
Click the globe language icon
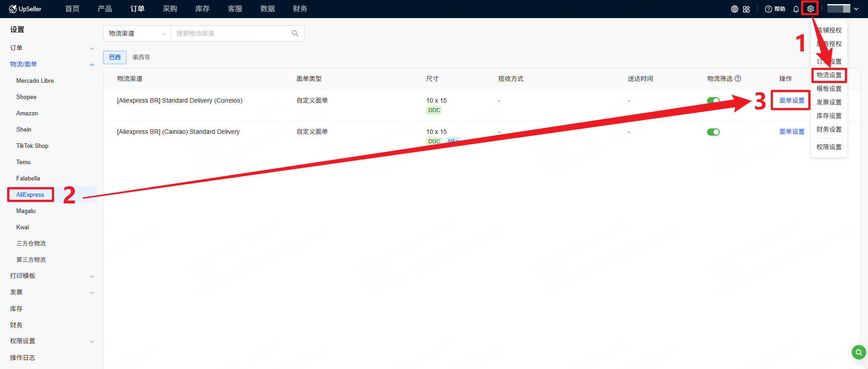pos(735,9)
